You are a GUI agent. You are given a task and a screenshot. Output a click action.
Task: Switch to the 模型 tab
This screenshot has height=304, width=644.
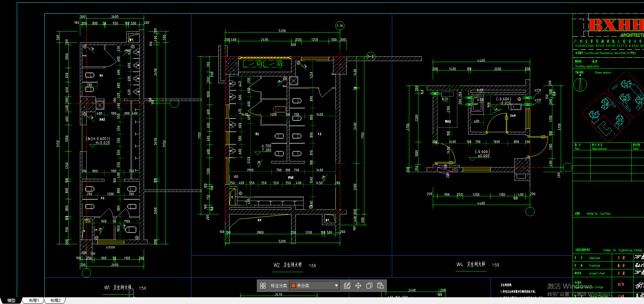(x=11, y=300)
